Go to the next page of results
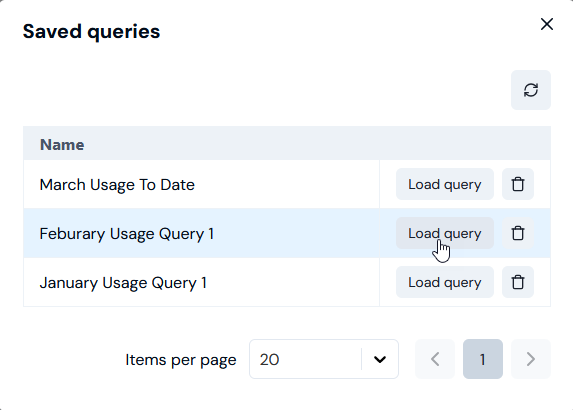 pos(531,359)
